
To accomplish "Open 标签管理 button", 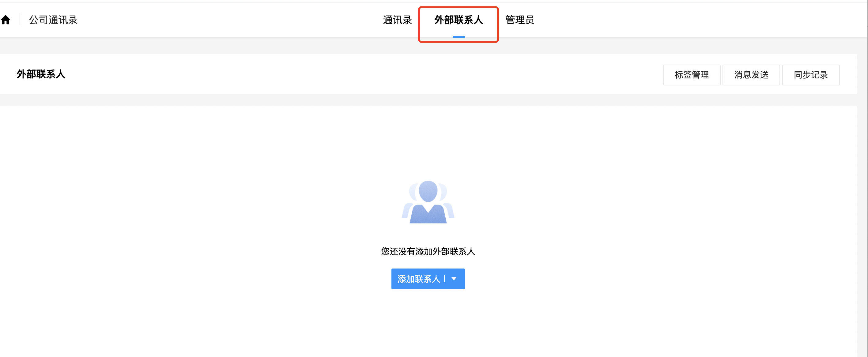I will coord(692,75).
